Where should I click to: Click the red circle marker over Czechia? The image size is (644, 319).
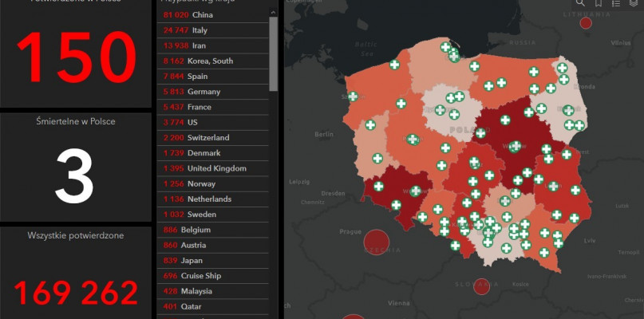pos(376,241)
